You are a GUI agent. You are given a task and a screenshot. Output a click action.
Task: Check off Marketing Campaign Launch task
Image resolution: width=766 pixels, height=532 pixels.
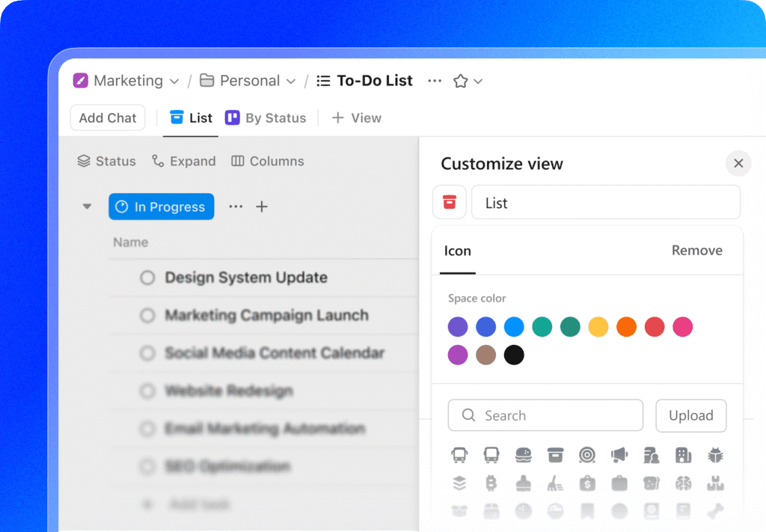click(x=148, y=316)
